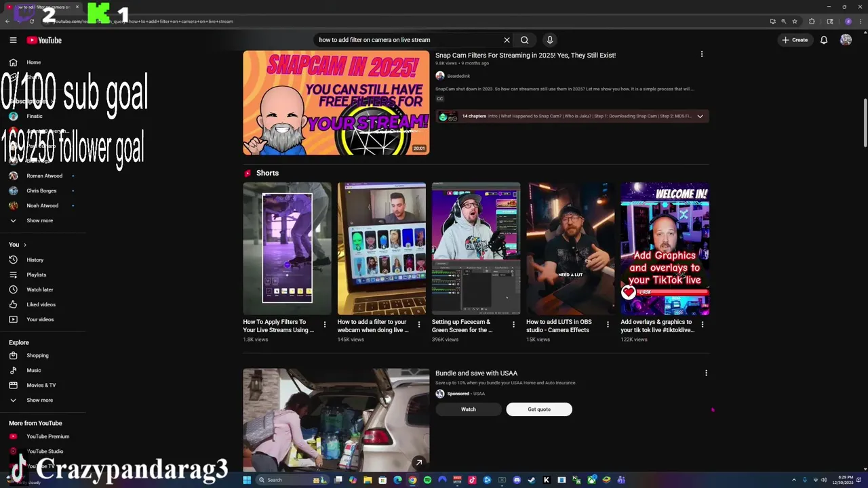Open options for How To Apply Filters short
Screen dimensions: 868x488
325,325
